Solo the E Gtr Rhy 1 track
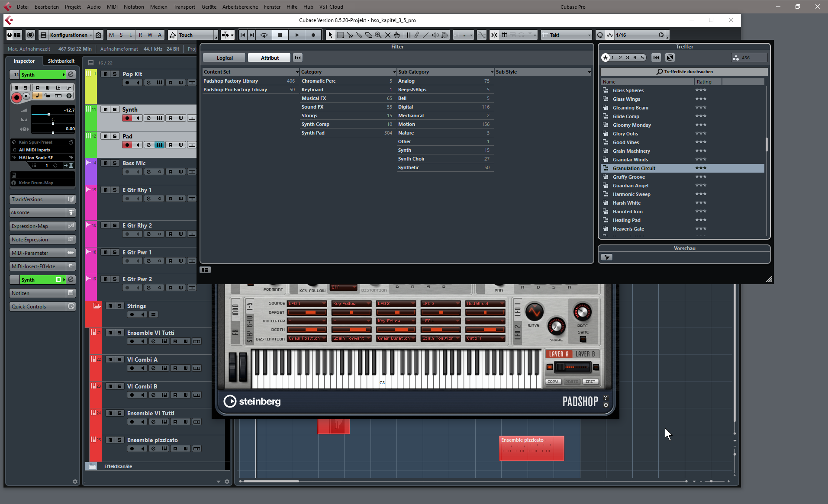Viewport: 828px width, 504px height. pos(115,190)
